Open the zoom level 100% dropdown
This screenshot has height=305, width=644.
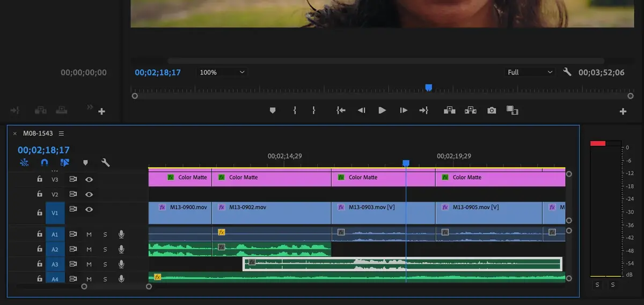click(222, 72)
